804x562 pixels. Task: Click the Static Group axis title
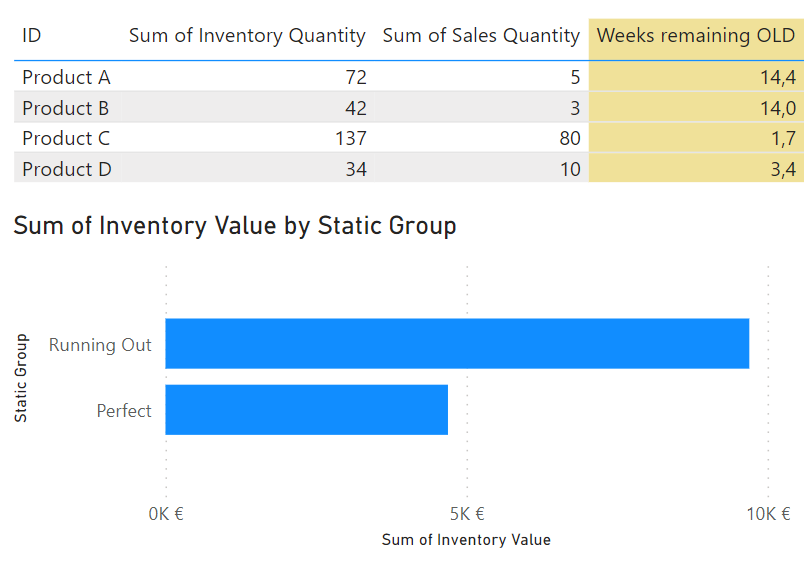point(21,378)
